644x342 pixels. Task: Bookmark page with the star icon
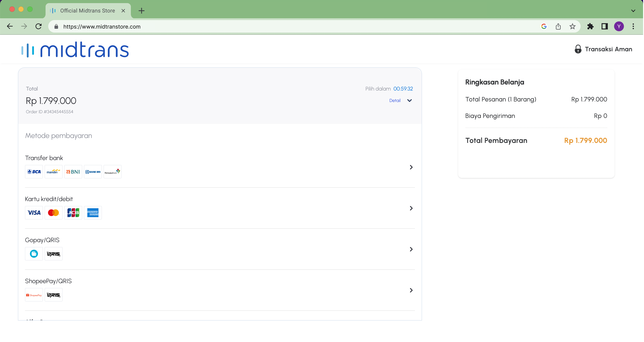point(572,27)
